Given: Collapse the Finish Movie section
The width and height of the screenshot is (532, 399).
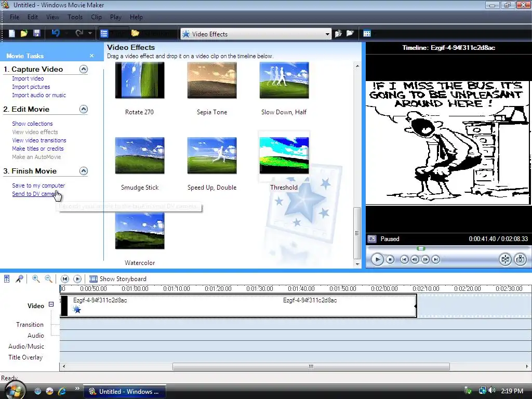Looking at the screenshot, I should [x=84, y=171].
